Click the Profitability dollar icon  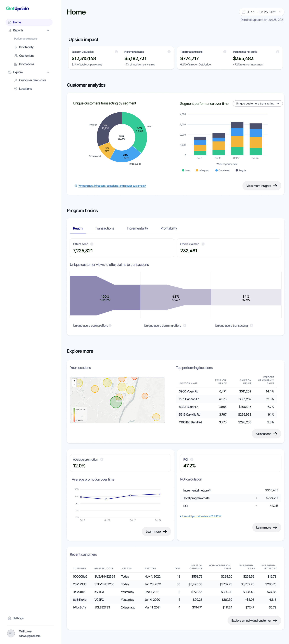16,47
